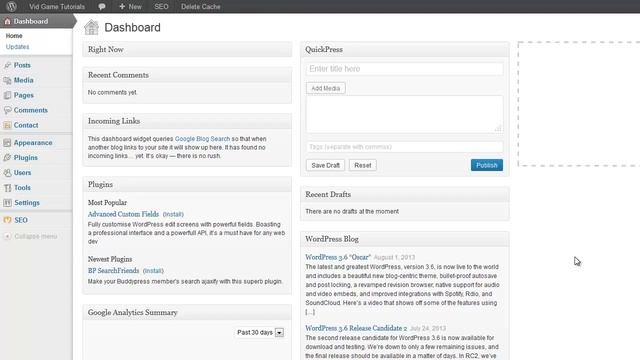The height and width of the screenshot is (360, 640).
Task: Click the Pages icon in sidebar
Action: (7, 96)
